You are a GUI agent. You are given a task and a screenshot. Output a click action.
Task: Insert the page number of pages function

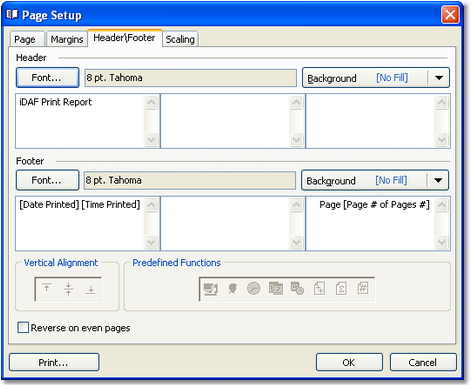click(319, 289)
